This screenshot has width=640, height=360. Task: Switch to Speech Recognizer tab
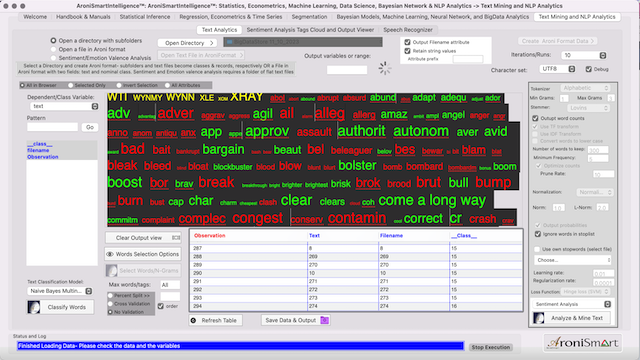pos(408,30)
